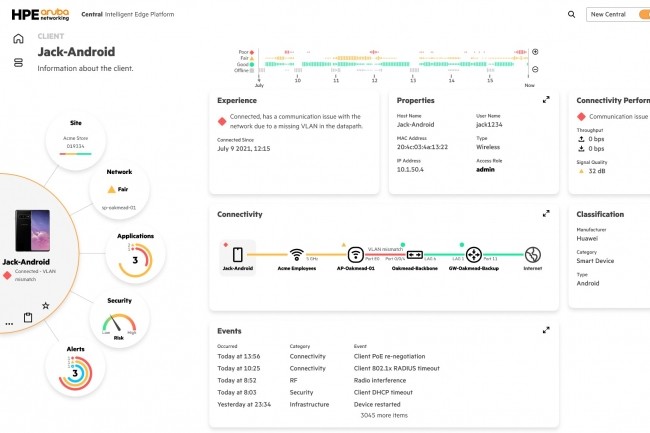Click the home icon in left sidebar
650x433 pixels.
coord(18,39)
